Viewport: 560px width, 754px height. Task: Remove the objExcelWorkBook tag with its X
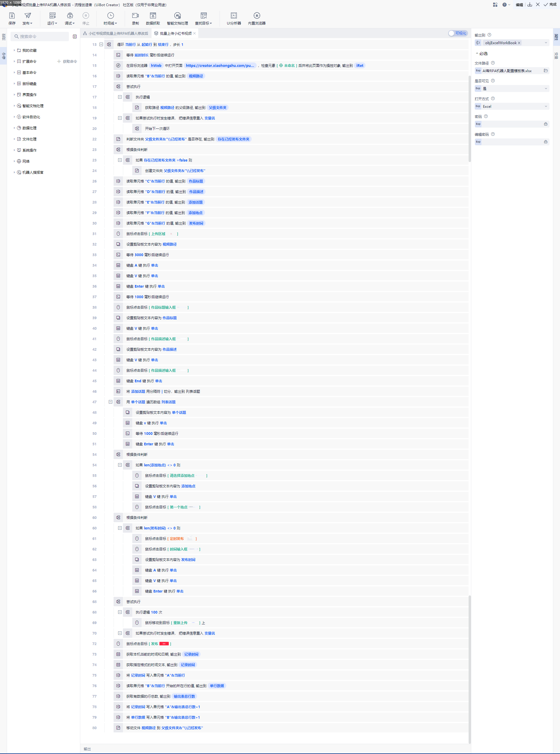tap(519, 43)
